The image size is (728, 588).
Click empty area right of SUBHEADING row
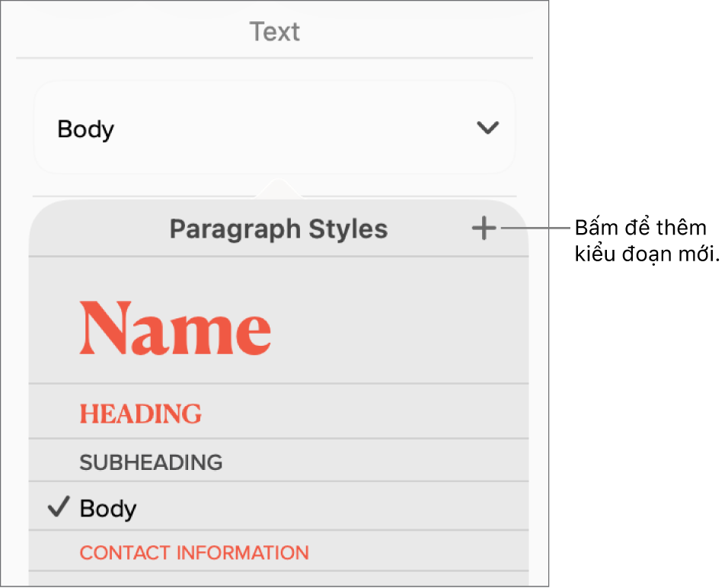pyautogui.click(x=375, y=460)
